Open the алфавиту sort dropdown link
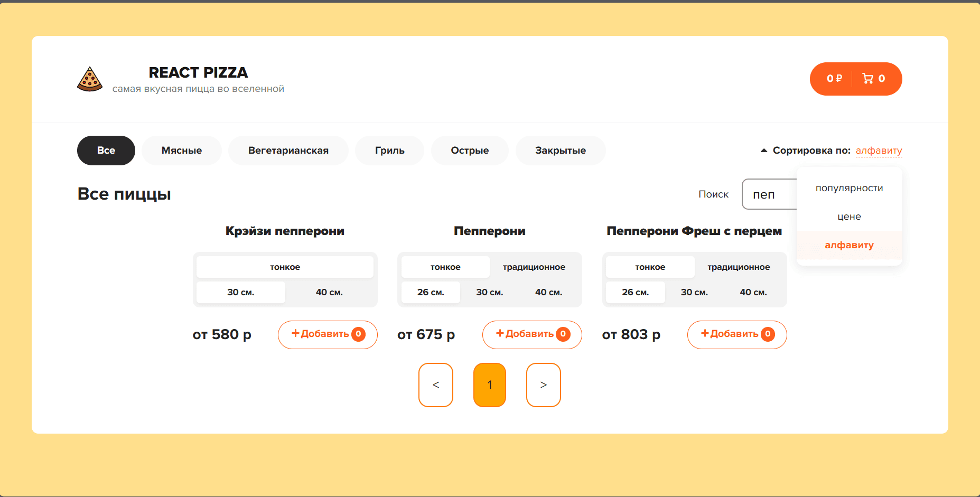The height and width of the screenshot is (497, 980). point(879,151)
